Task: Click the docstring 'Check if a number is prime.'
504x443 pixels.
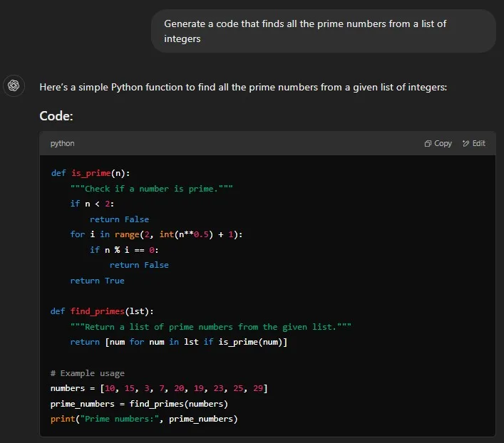Action: tap(152, 189)
